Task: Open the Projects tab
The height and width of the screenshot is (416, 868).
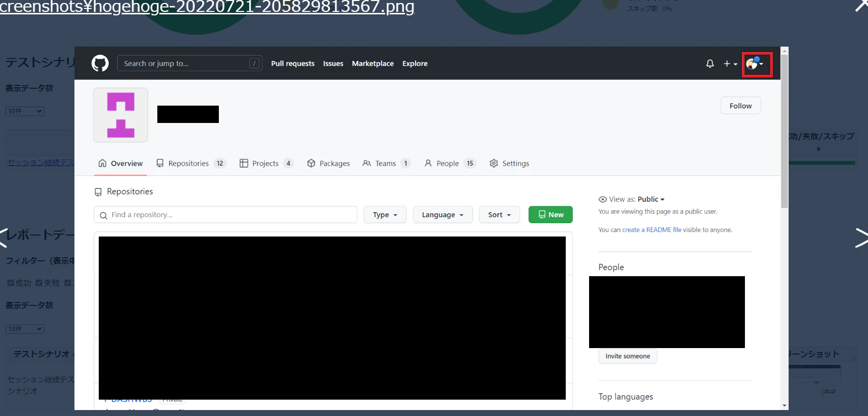Action: pos(267,163)
